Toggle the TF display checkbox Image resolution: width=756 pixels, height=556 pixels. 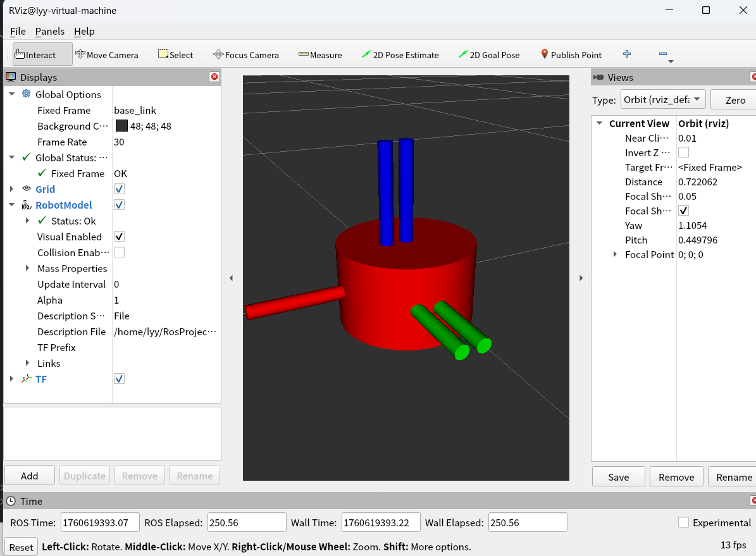coord(119,379)
